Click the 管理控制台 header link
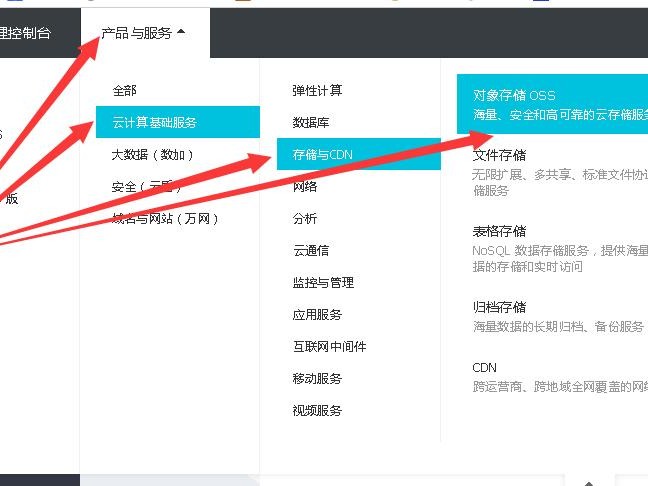Viewport: 648px width, 486px height. (25, 33)
